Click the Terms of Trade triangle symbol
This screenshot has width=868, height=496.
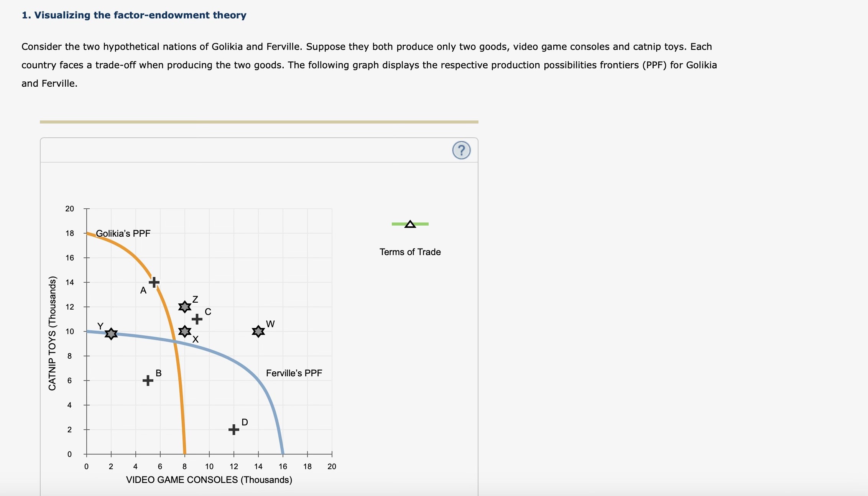tap(410, 224)
